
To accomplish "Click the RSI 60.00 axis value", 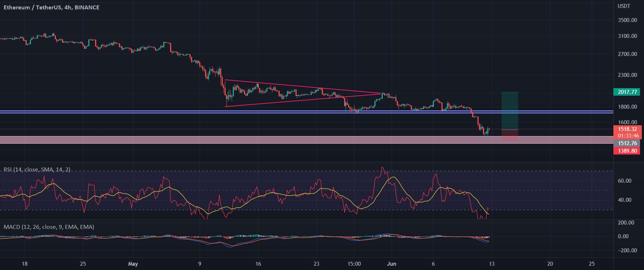I will click(625, 181).
